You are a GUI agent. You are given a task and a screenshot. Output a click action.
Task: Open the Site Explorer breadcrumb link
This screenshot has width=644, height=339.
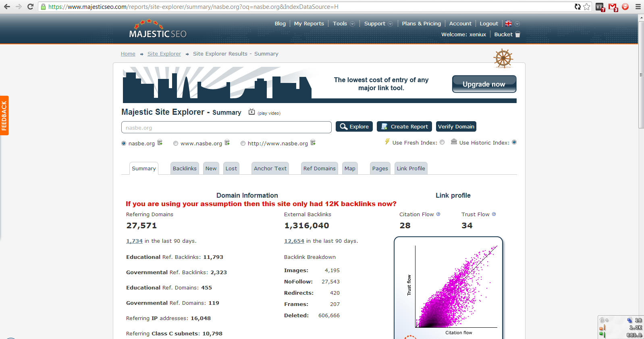point(164,54)
